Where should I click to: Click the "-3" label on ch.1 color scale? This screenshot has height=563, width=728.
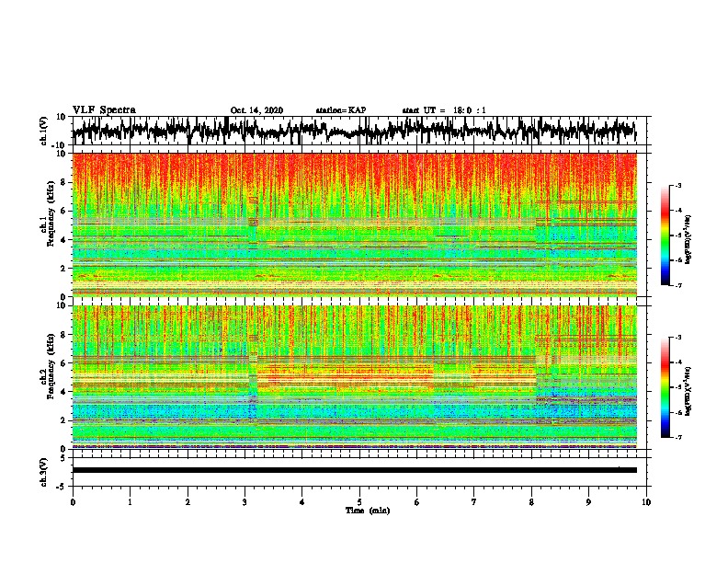tap(677, 185)
